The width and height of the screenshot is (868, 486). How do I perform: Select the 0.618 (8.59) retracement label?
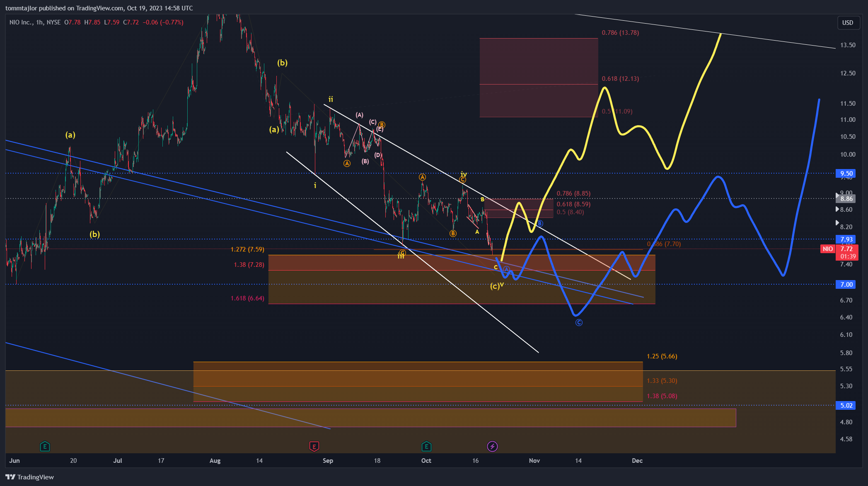[573, 204]
